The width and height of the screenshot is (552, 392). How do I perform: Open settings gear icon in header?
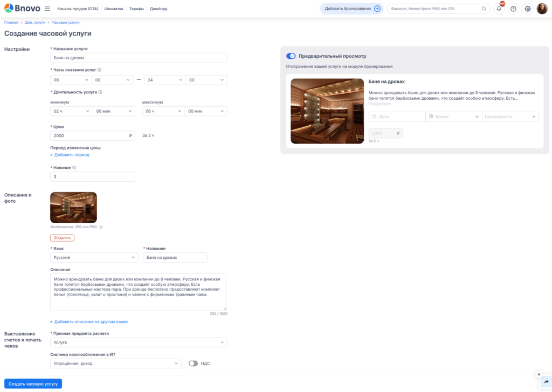pyautogui.click(x=528, y=9)
